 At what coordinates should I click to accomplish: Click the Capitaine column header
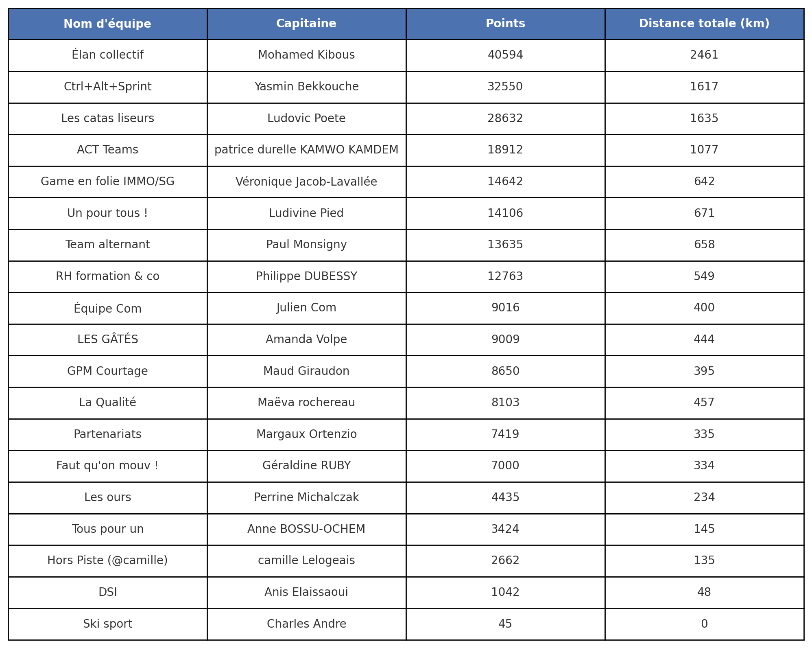point(306,24)
